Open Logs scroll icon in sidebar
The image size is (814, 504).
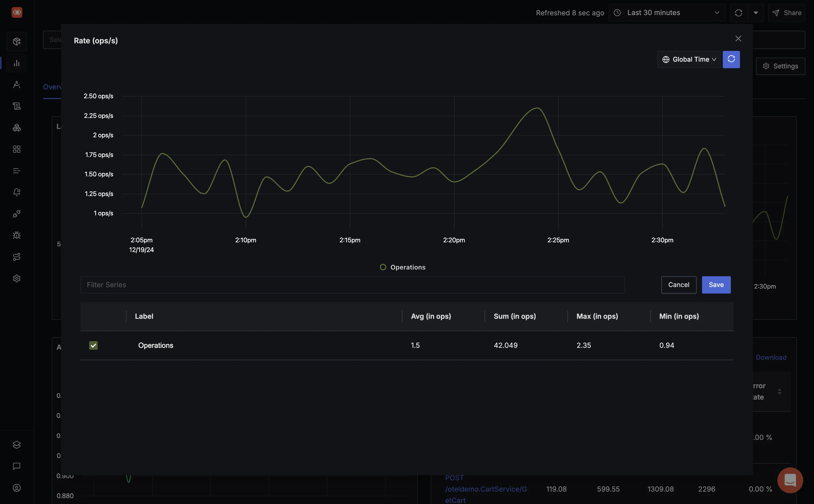17,106
